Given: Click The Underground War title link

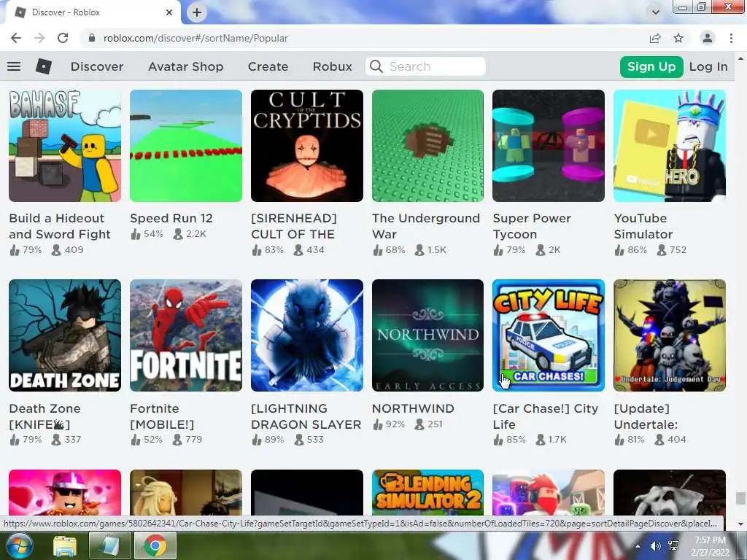Looking at the screenshot, I should tap(426, 226).
